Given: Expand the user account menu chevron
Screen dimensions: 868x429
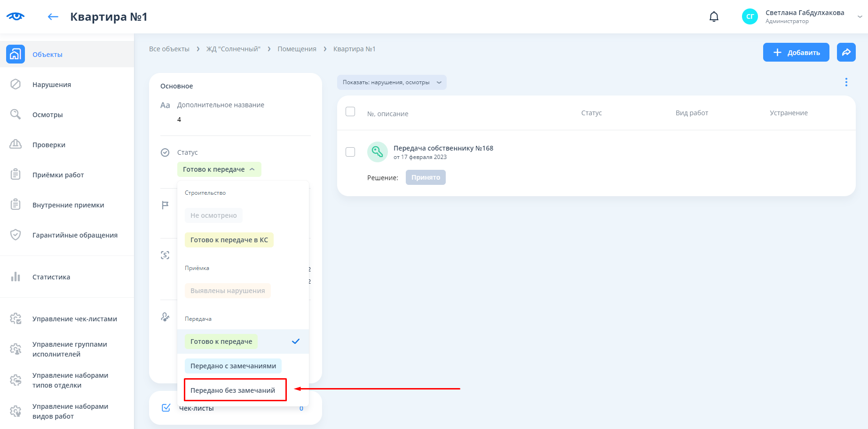Looking at the screenshot, I should tap(860, 16).
